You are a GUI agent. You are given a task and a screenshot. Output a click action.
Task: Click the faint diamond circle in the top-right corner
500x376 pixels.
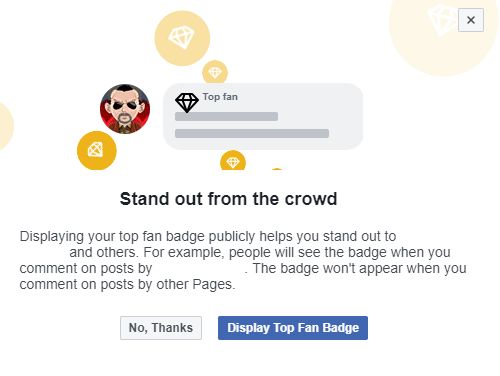click(x=443, y=33)
